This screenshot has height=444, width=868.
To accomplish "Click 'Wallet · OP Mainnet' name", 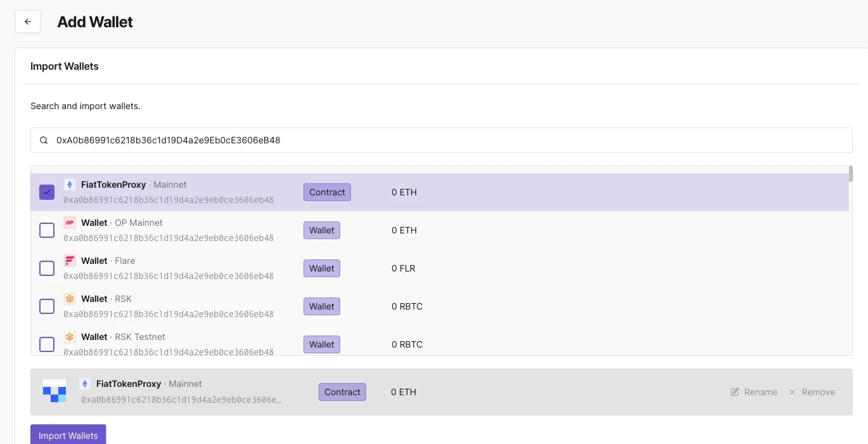I will point(122,223).
